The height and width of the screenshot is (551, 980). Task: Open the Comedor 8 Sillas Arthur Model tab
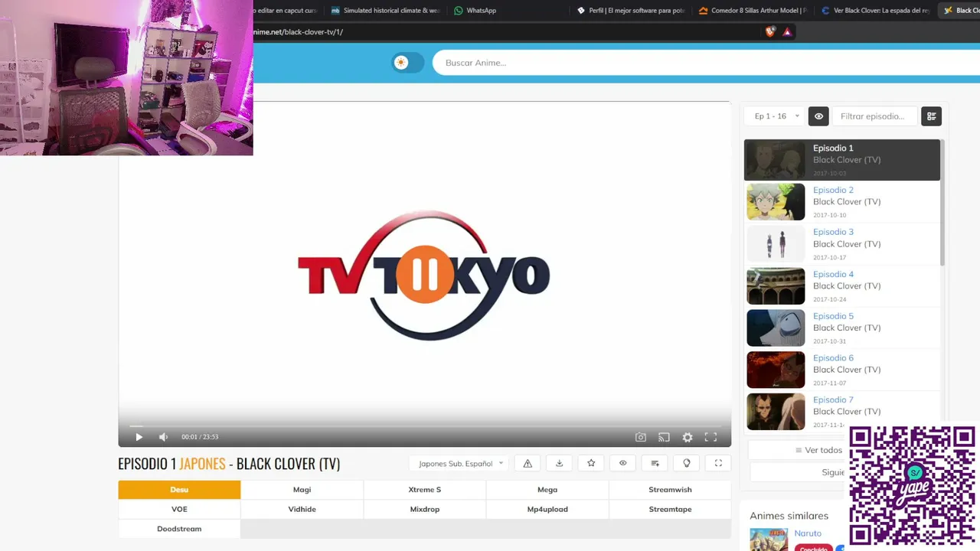pyautogui.click(x=753, y=11)
